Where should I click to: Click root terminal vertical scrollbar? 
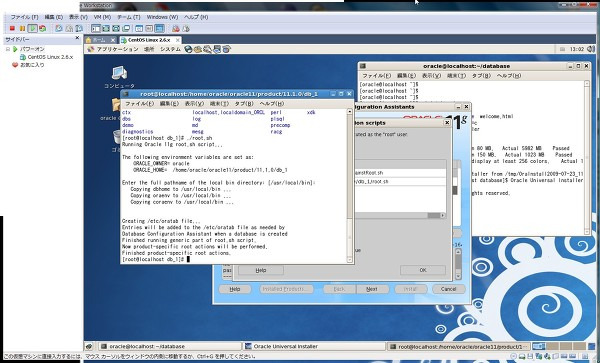tap(349, 186)
